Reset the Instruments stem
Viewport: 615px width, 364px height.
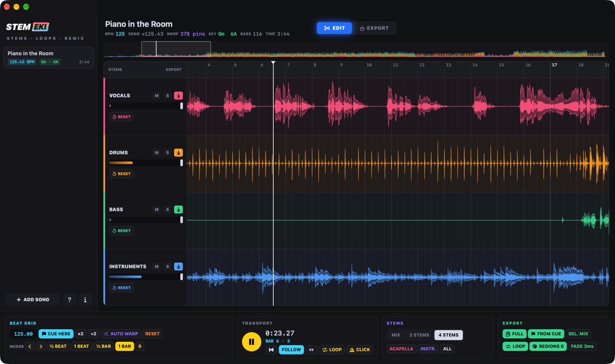pyautogui.click(x=121, y=288)
